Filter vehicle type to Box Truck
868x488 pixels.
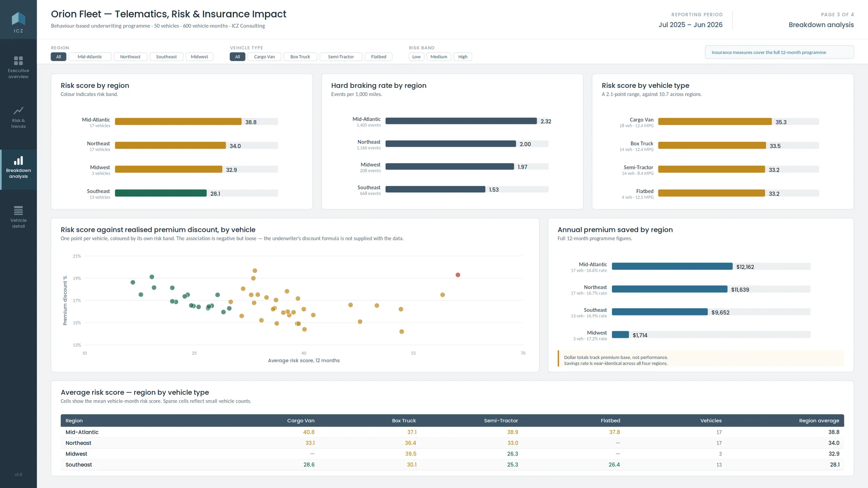point(300,57)
